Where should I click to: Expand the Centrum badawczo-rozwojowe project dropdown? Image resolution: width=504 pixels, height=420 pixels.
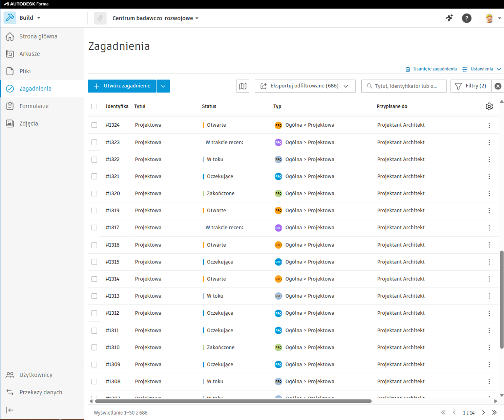click(x=197, y=18)
